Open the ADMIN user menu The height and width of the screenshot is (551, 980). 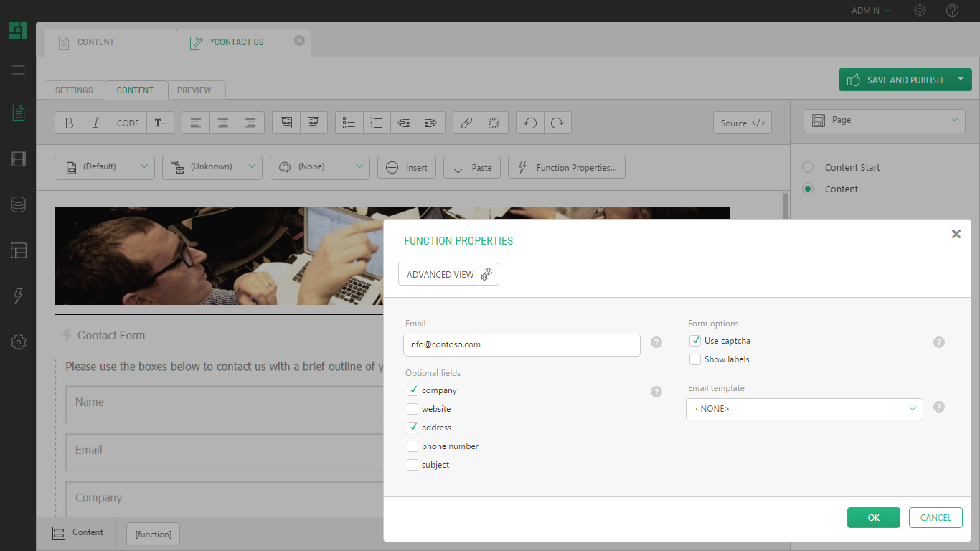pos(870,11)
